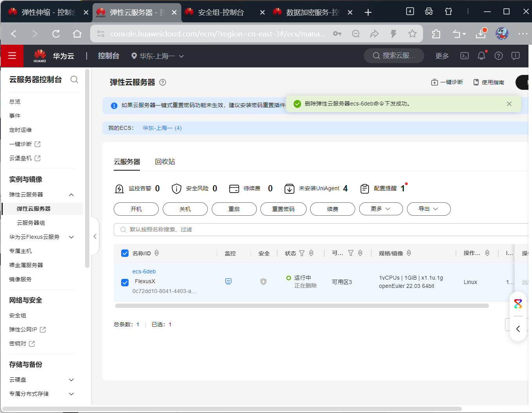Image resolution: width=532 pixels, height=413 pixels.
Task: Click the server name search filter field
Action: pyautogui.click(x=321, y=230)
